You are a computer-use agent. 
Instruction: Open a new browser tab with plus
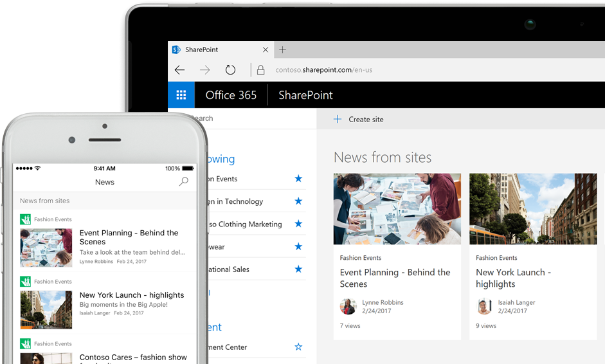pos(282,50)
